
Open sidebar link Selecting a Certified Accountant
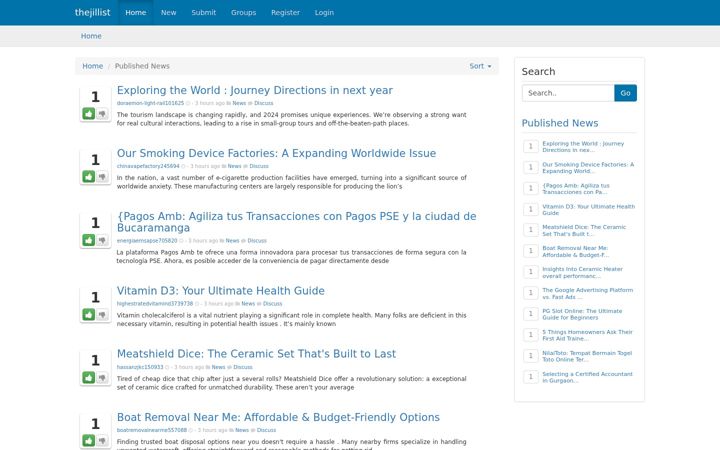click(587, 377)
